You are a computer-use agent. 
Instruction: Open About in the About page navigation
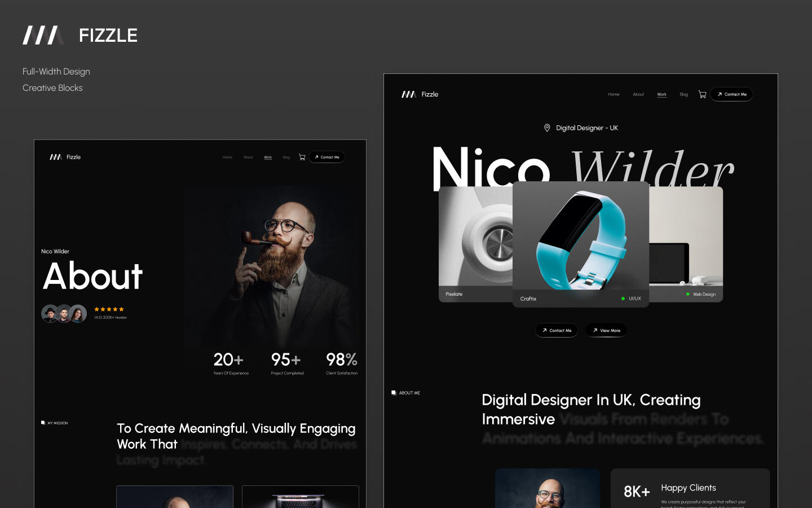coord(248,157)
